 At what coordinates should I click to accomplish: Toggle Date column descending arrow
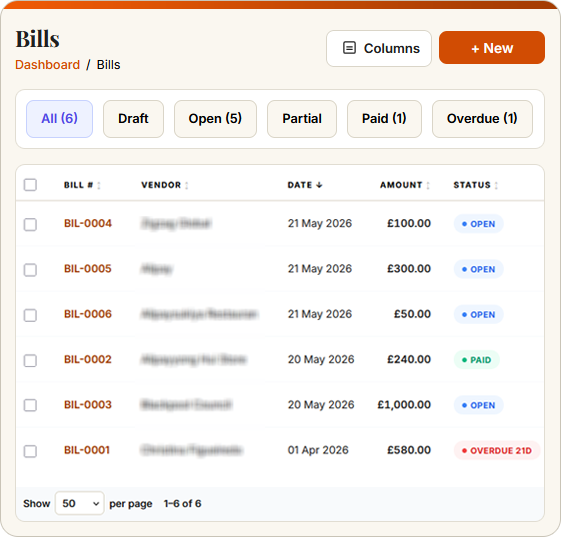point(319,185)
